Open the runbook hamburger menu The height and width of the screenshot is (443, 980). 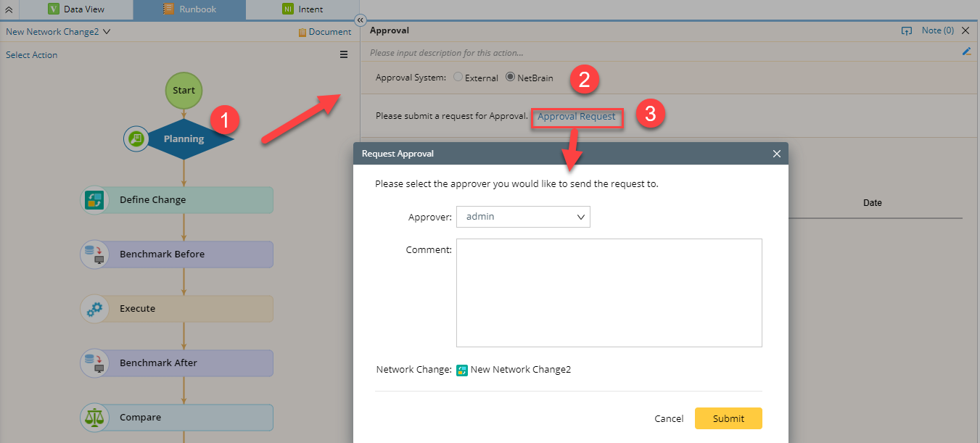(x=344, y=54)
